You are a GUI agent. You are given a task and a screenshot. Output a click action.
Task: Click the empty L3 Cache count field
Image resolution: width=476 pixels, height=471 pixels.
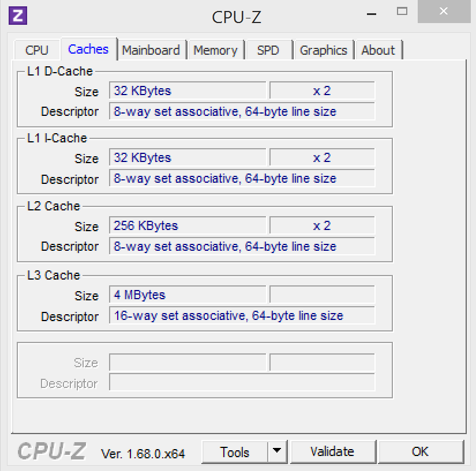[322, 295]
